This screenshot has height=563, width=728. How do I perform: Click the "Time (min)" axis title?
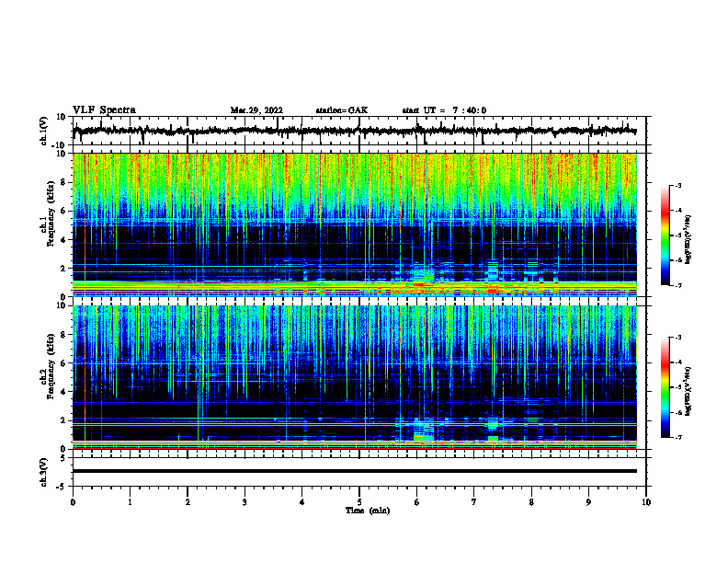click(368, 511)
